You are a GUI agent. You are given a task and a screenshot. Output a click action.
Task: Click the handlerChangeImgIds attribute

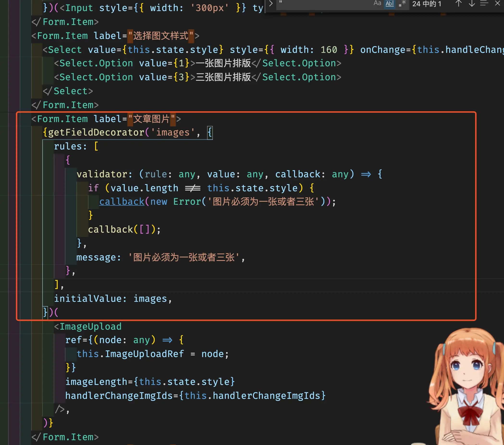119,396
